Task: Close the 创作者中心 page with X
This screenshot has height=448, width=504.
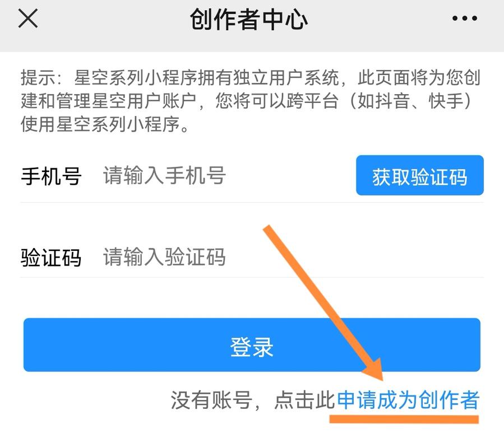Action: click(28, 18)
